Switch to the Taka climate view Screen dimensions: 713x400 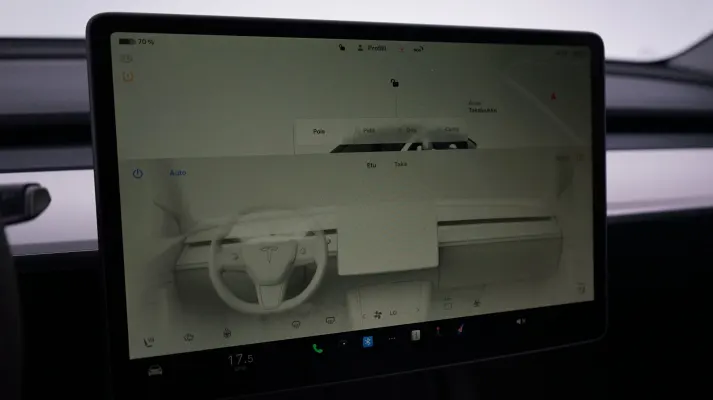pyautogui.click(x=401, y=164)
